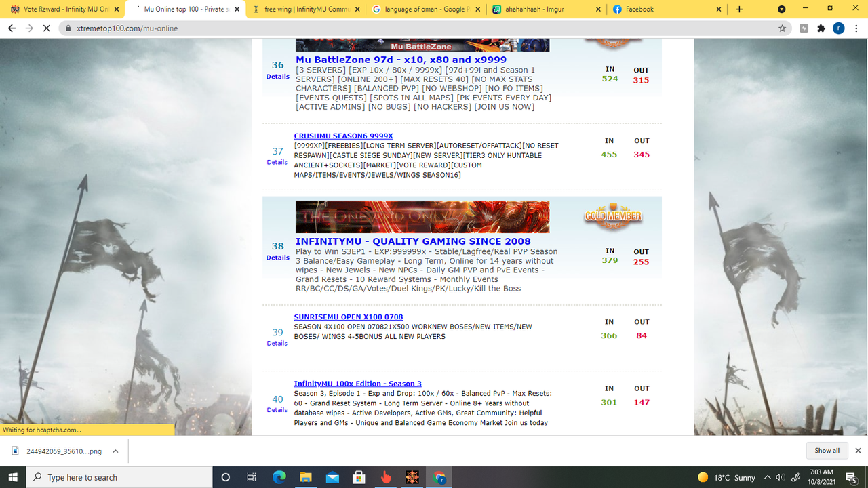Open the tab search dropdown arrow
This screenshot has width=868, height=488.
pos(781,9)
